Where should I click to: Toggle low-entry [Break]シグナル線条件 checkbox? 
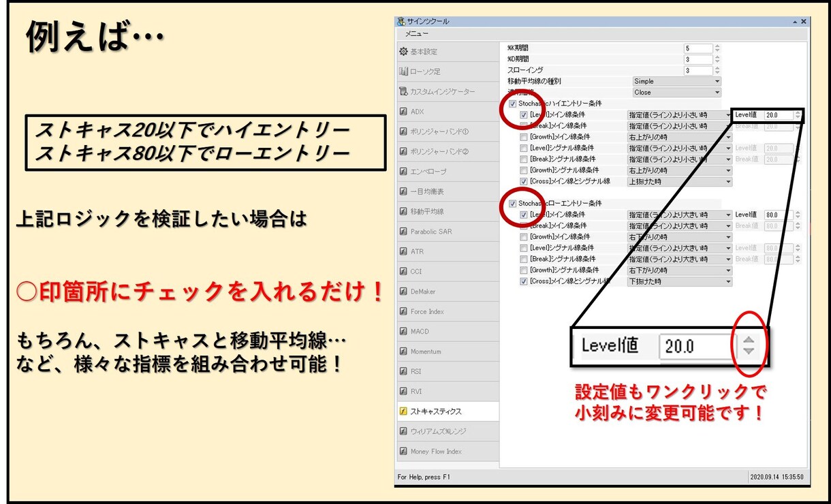tap(523, 259)
